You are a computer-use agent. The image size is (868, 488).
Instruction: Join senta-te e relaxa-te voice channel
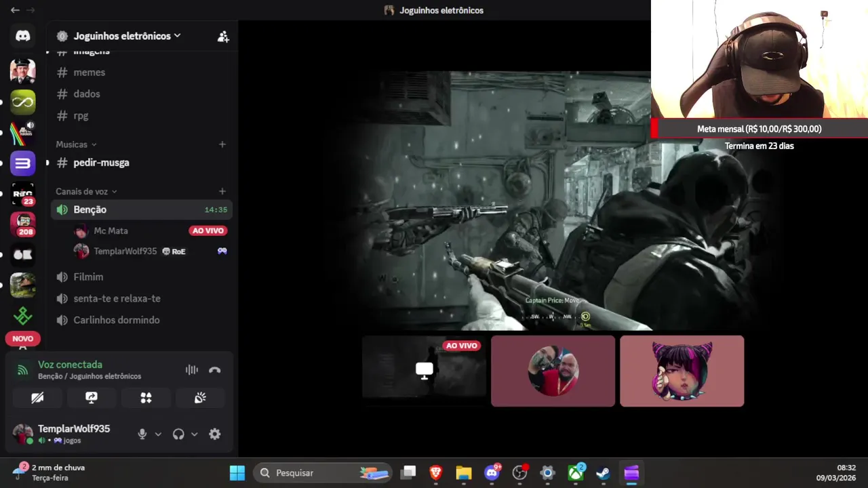click(x=142, y=298)
